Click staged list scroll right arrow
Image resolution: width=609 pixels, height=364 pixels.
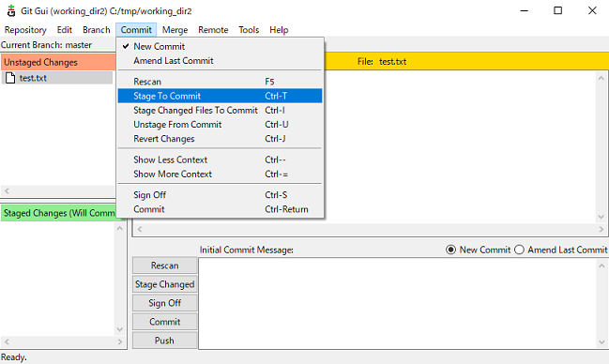point(120,341)
